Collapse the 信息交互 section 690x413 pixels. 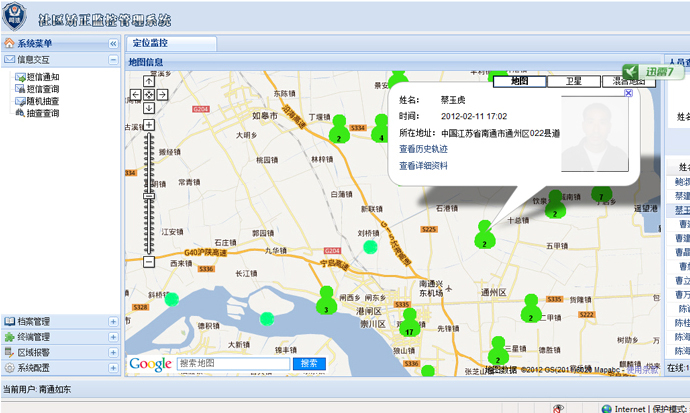pyautogui.click(x=113, y=60)
